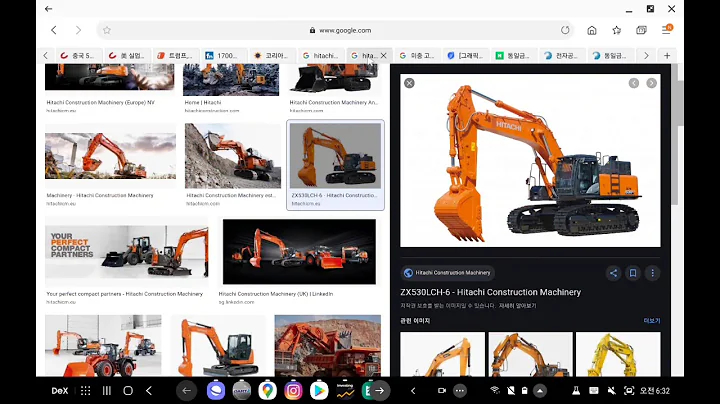This screenshot has height=404, width=720.
Task: Launch Google Play Store from taskbar
Action: click(319, 391)
